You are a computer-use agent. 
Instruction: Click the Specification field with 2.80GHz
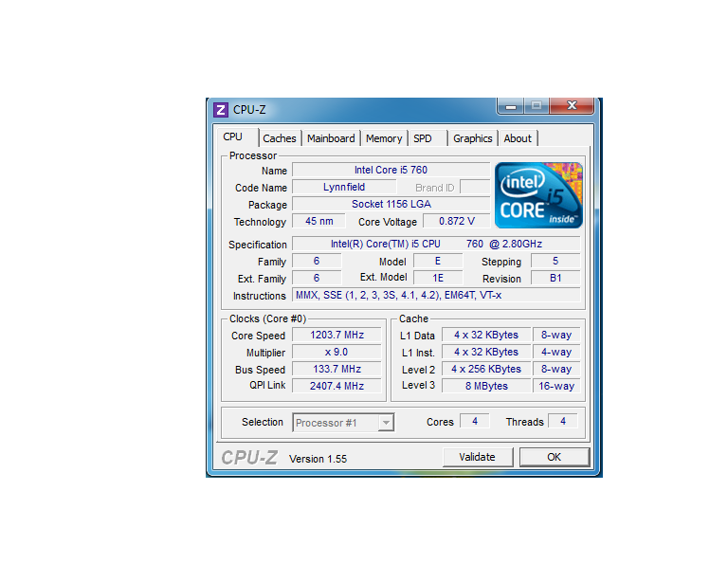pyautogui.click(x=436, y=245)
